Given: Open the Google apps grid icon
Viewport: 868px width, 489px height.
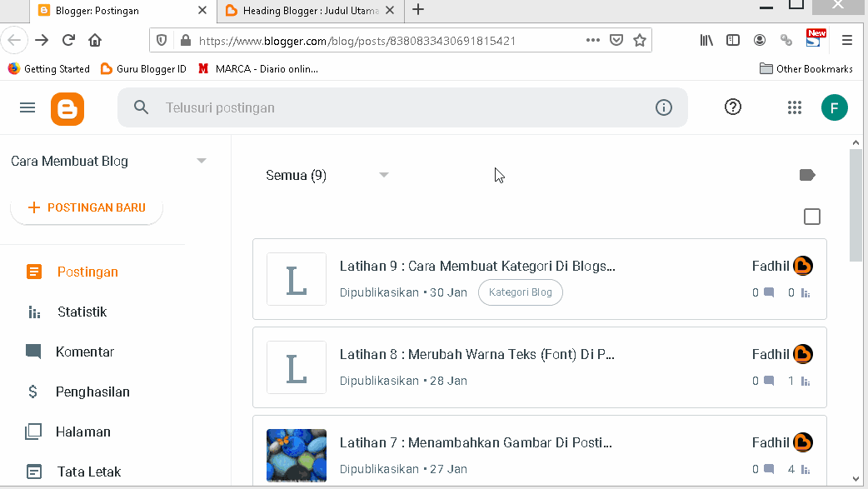Looking at the screenshot, I should click(x=794, y=107).
